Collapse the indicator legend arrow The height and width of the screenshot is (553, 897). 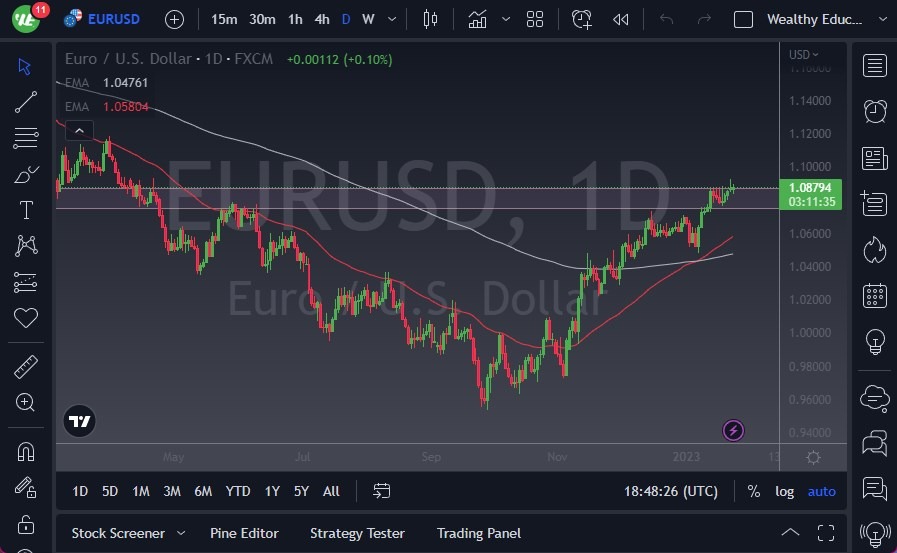pos(80,130)
